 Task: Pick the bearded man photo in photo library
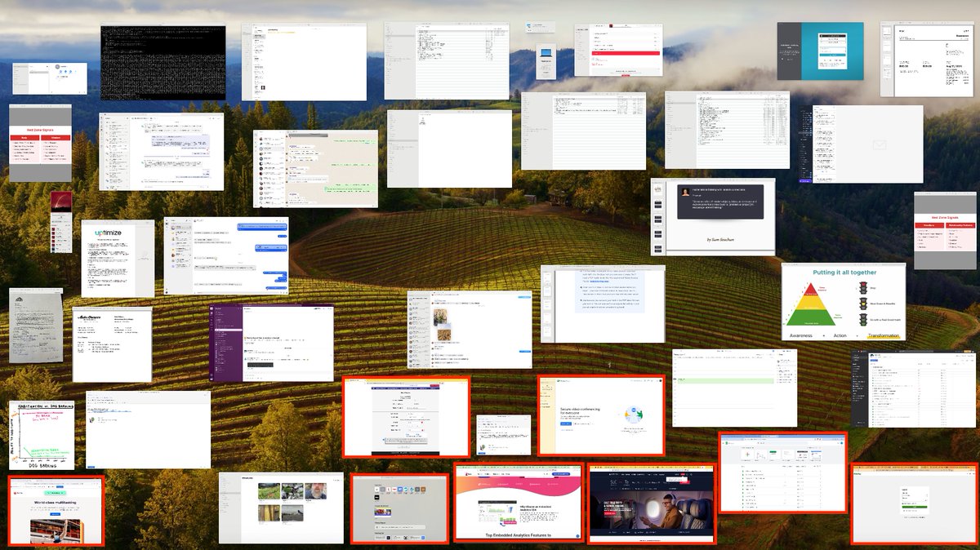[316, 491]
